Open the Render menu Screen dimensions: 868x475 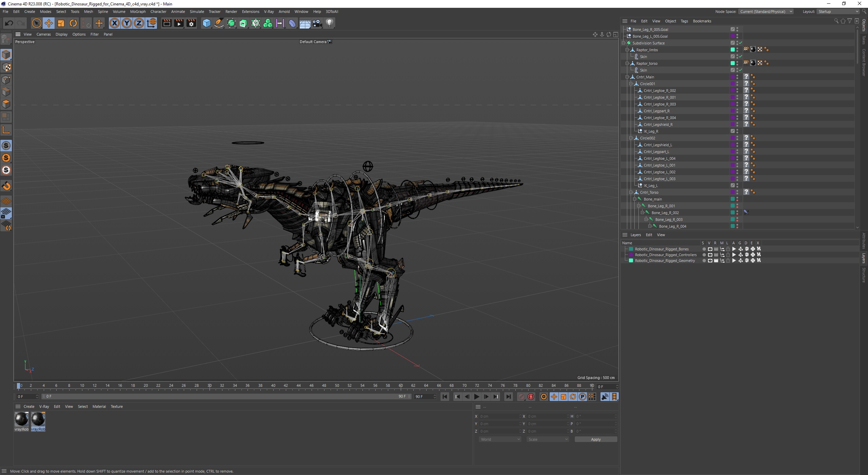point(230,12)
